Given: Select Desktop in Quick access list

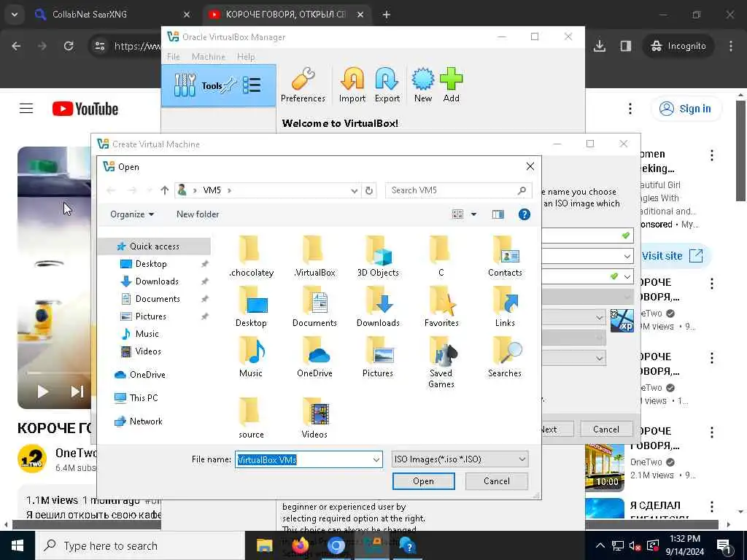Looking at the screenshot, I should 151,264.
